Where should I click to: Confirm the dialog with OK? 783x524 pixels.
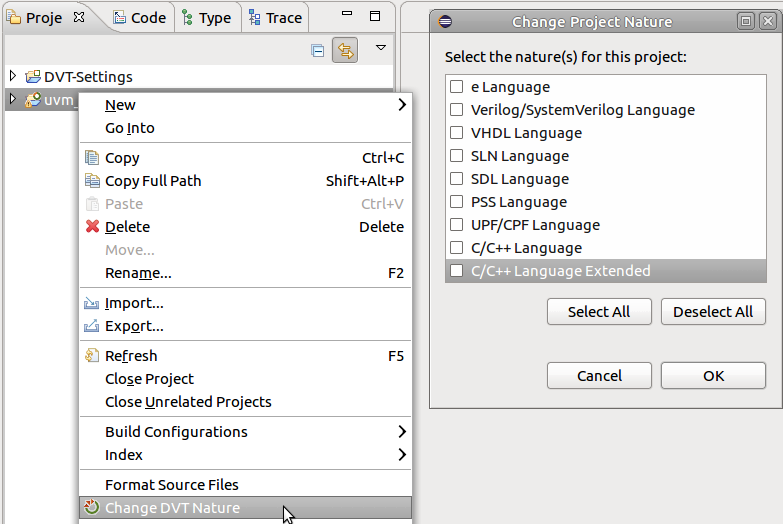713,376
